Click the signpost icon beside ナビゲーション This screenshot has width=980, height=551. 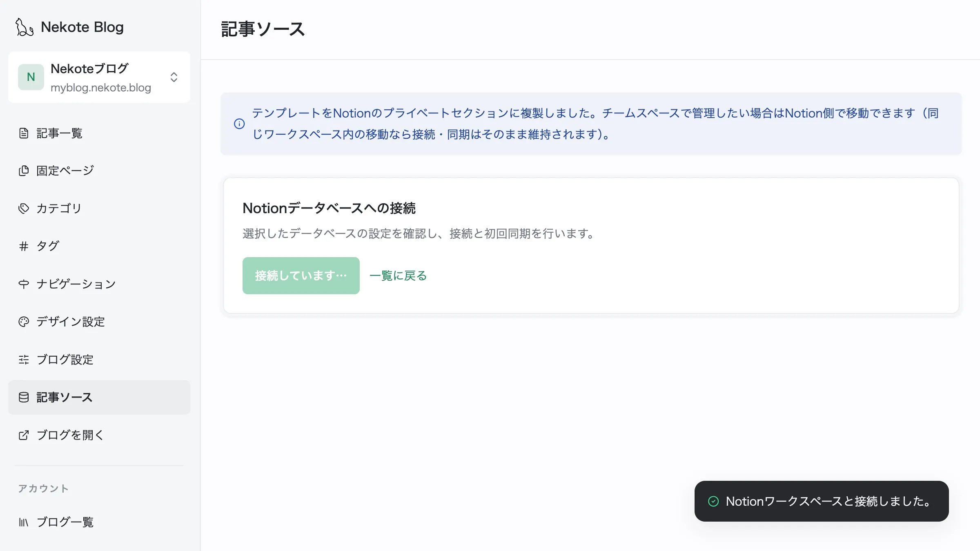coord(24,284)
